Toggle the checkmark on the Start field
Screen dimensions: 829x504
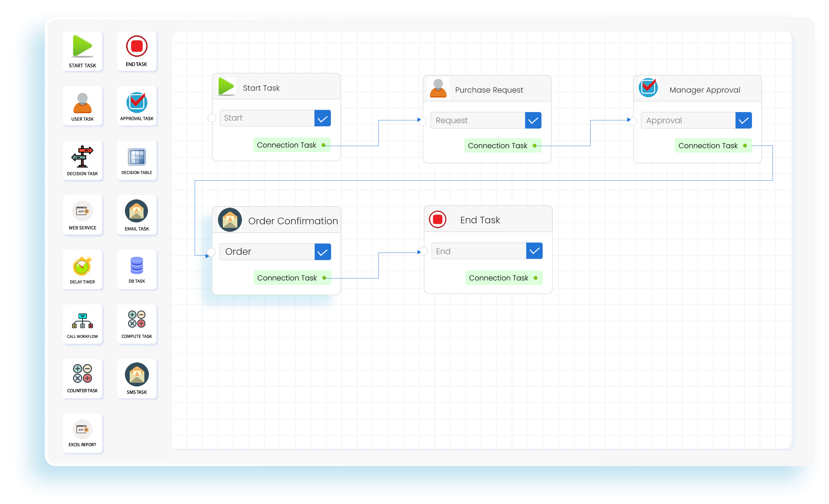coord(322,118)
